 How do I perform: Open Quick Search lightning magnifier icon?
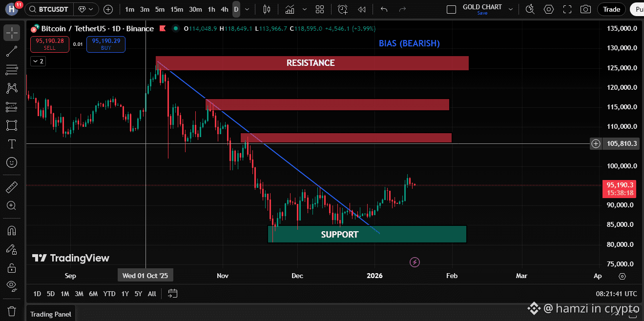[x=530, y=9]
